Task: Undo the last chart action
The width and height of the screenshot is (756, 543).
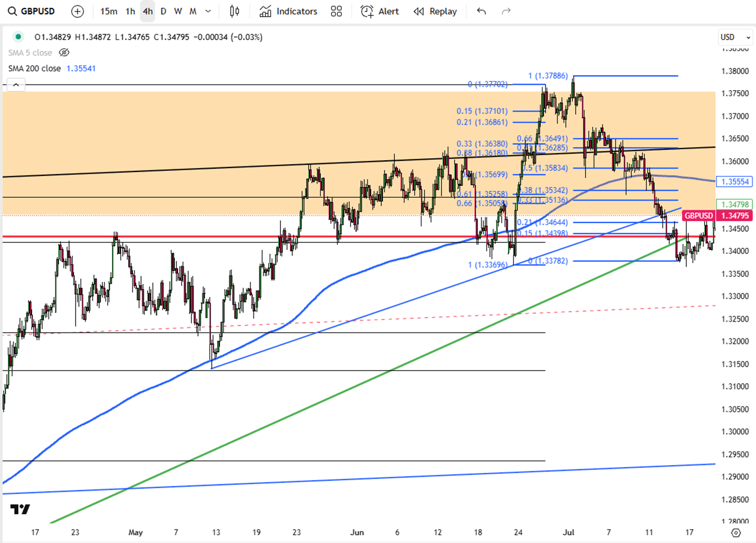Action: coord(481,11)
